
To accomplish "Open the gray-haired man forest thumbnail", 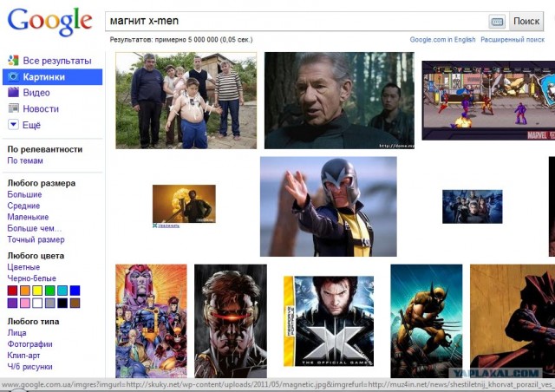I will (339, 101).
